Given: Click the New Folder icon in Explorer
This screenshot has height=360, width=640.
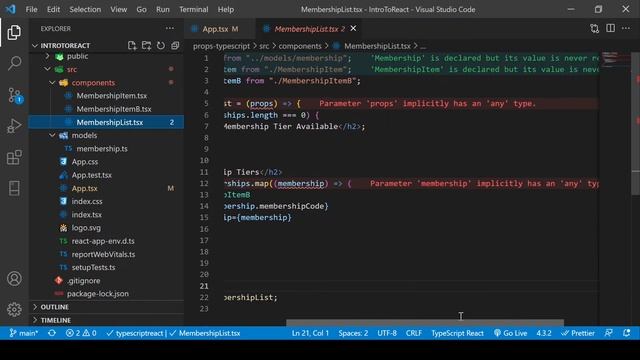Looking at the screenshot, I should 146,45.
